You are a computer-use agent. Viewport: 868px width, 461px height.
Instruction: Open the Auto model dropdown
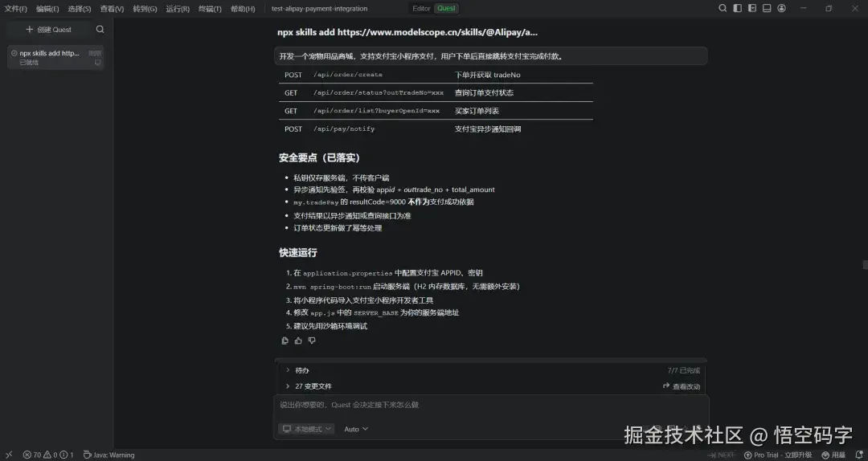pos(356,429)
